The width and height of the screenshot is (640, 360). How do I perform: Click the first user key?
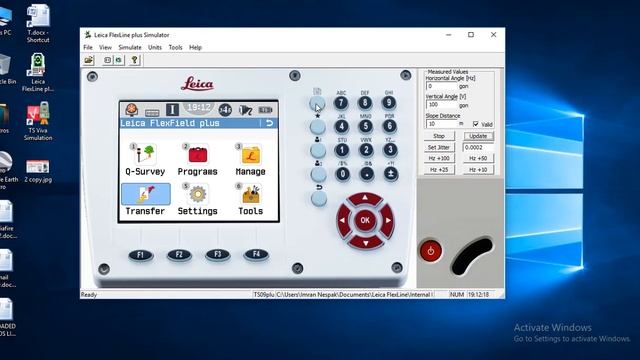coord(318,151)
